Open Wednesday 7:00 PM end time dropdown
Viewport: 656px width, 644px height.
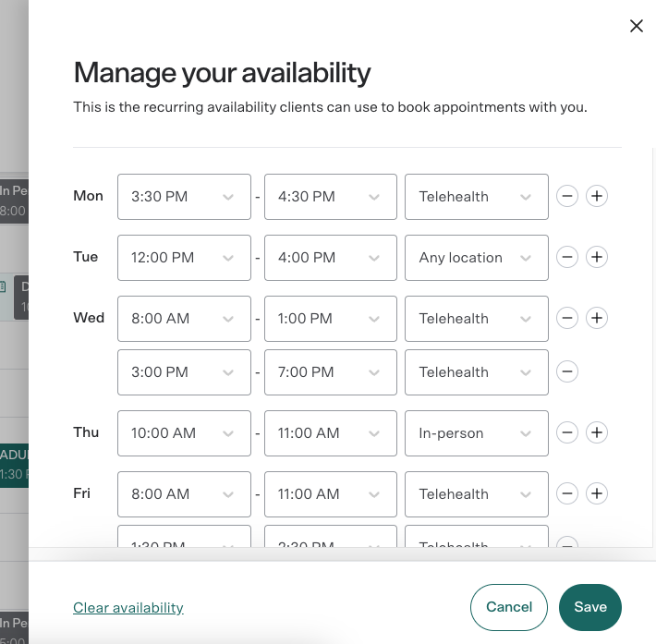pyautogui.click(x=330, y=372)
